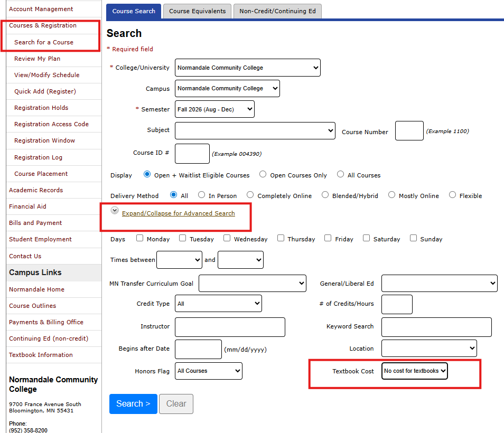Change the Credit Type selection

point(218,303)
